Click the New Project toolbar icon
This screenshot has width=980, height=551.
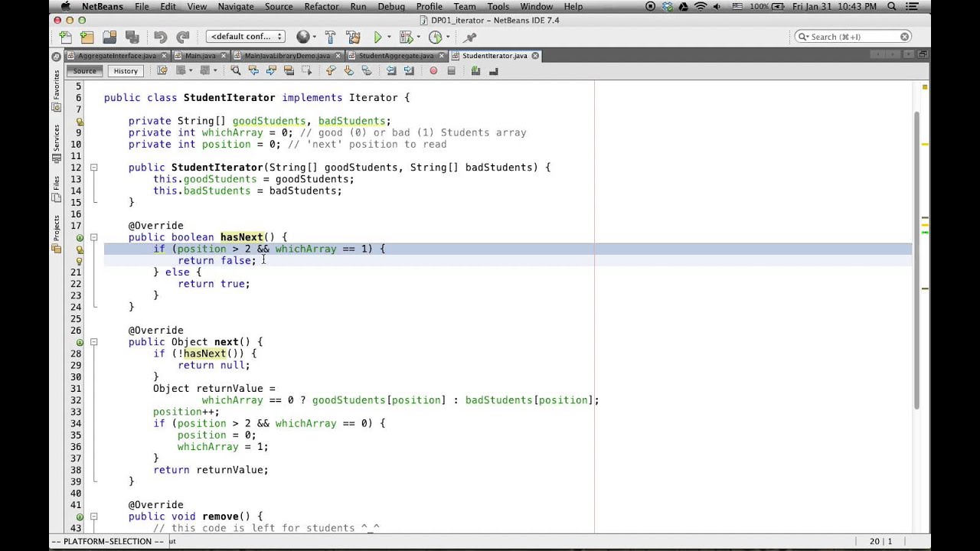[87, 37]
